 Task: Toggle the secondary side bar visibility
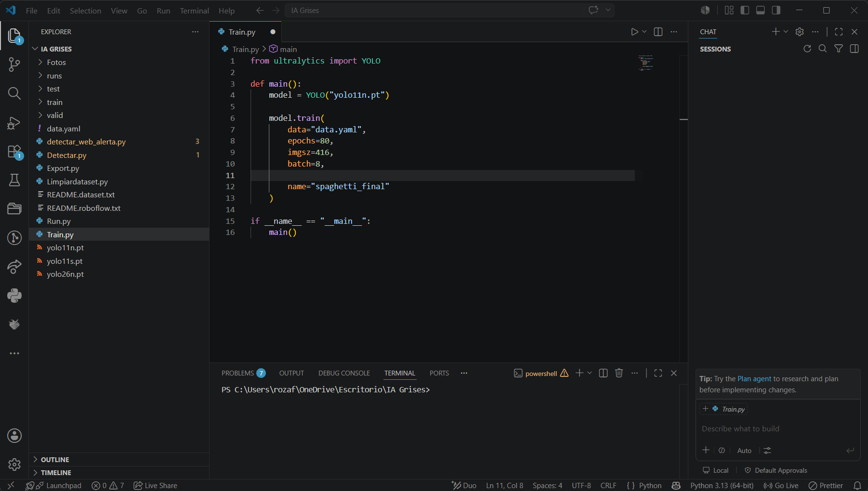pos(776,10)
